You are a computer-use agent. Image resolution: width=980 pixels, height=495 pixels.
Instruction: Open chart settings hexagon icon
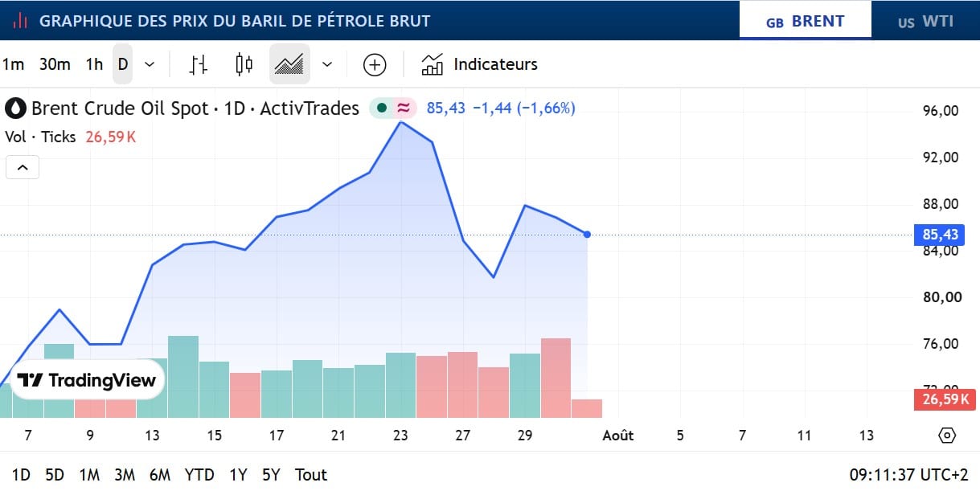point(947,436)
